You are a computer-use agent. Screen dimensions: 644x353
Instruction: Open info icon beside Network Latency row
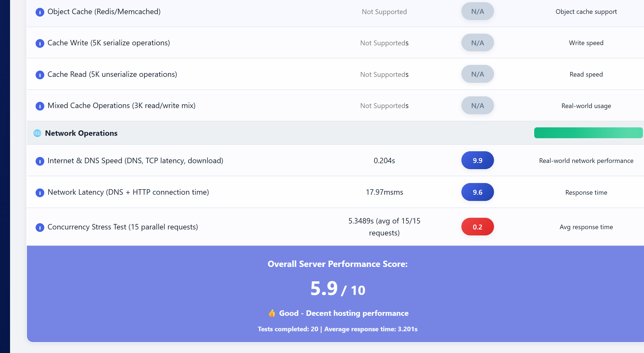pyautogui.click(x=40, y=193)
